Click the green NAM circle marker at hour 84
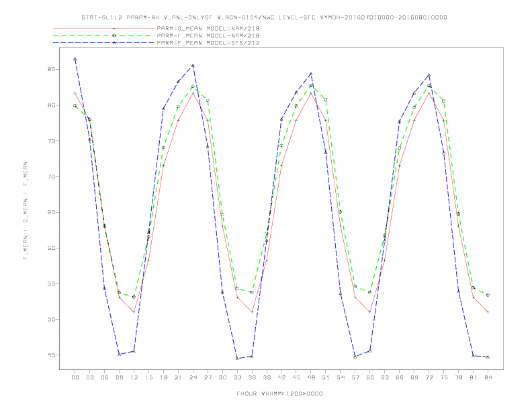 [488, 295]
